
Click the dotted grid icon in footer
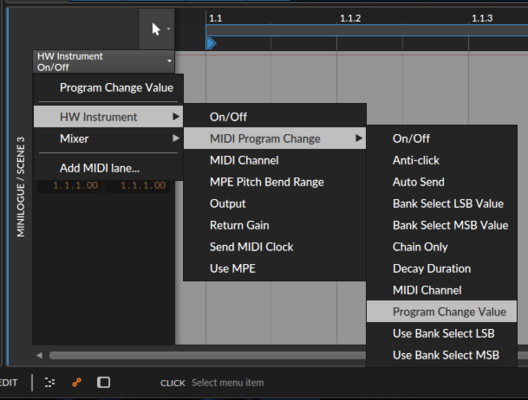[x=50, y=382]
